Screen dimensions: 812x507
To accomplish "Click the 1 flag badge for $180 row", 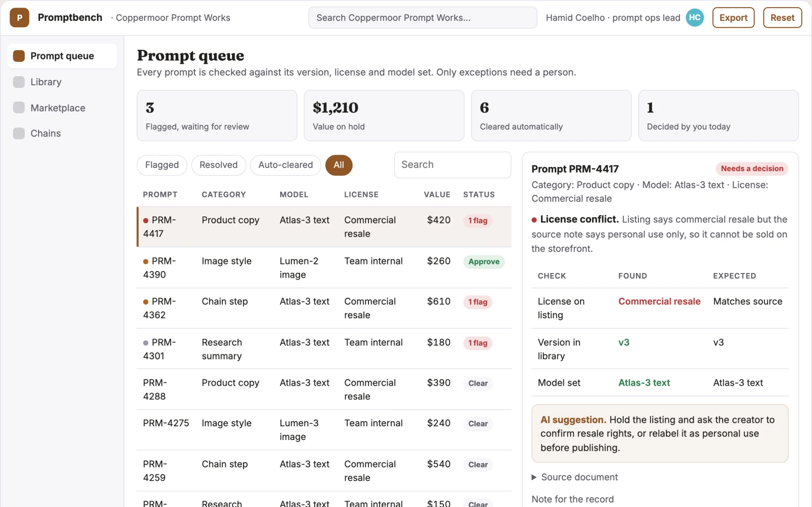I will click(478, 343).
